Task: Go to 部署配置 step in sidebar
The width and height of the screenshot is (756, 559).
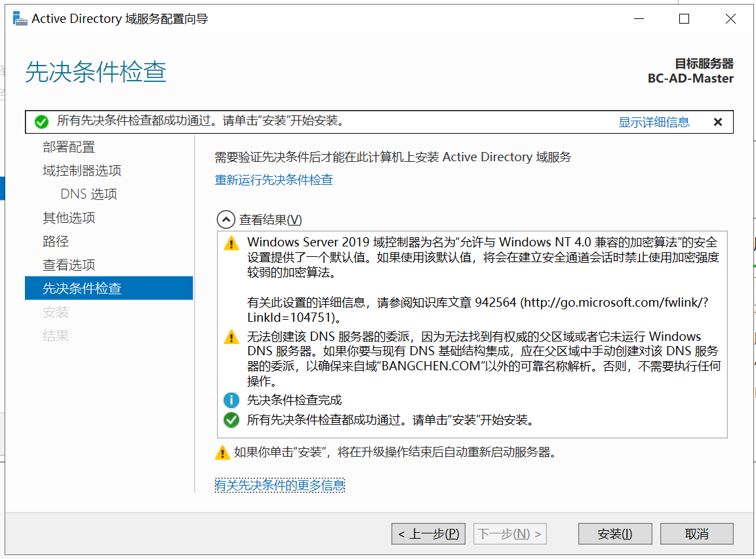Action: (69, 147)
